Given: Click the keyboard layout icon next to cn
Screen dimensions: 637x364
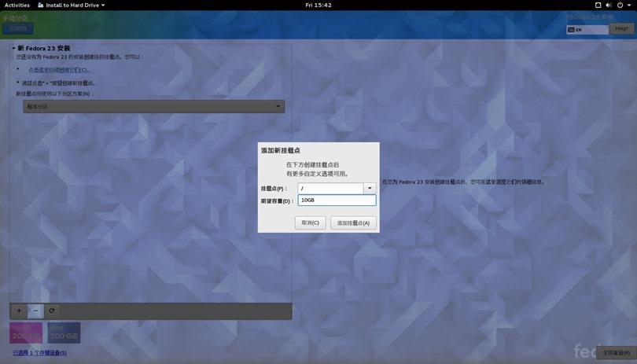Looking at the screenshot, I should click(x=572, y=29).
